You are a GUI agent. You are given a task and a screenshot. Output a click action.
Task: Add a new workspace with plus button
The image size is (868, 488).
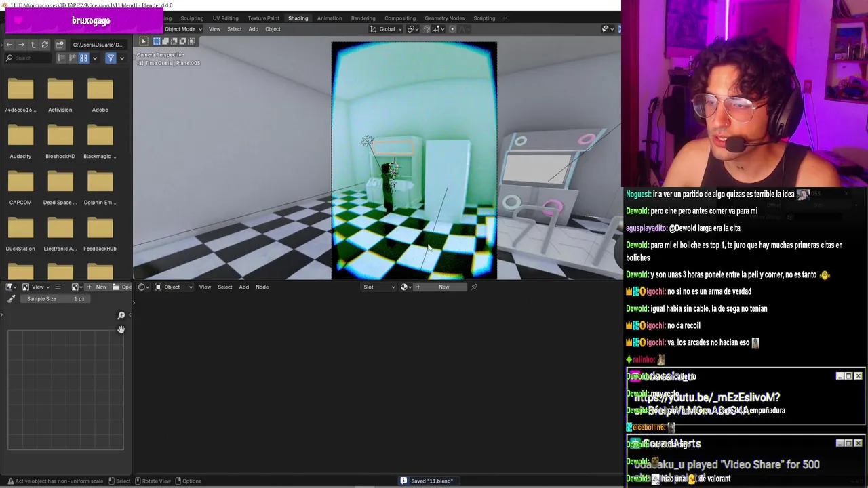(x=505, y=18)
